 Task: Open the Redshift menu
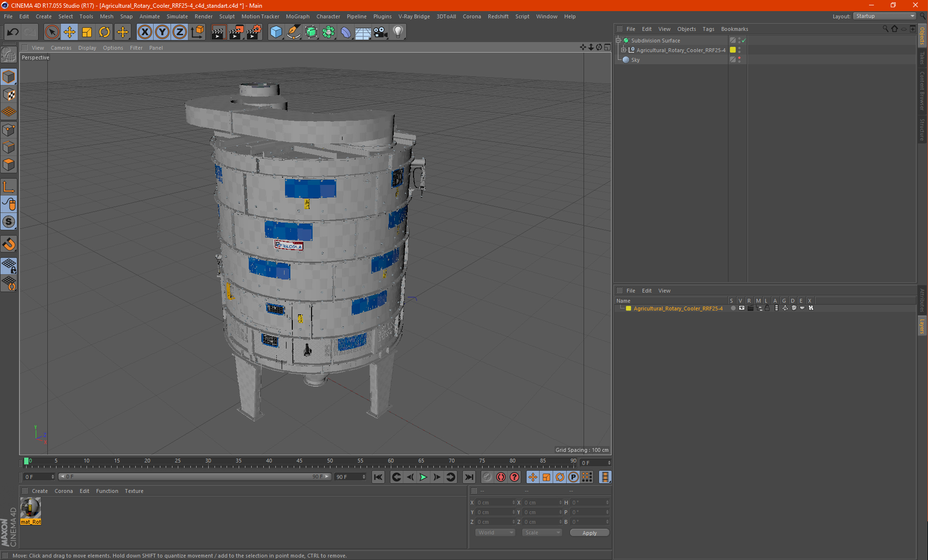pyautogui.click(x=498, y=16)
